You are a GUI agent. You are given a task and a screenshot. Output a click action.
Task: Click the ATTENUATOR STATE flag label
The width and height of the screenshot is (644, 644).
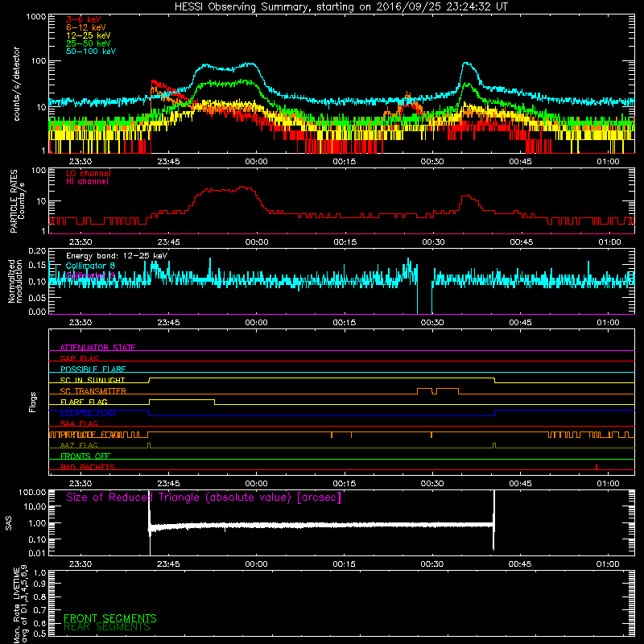click(x=97, y=348)
